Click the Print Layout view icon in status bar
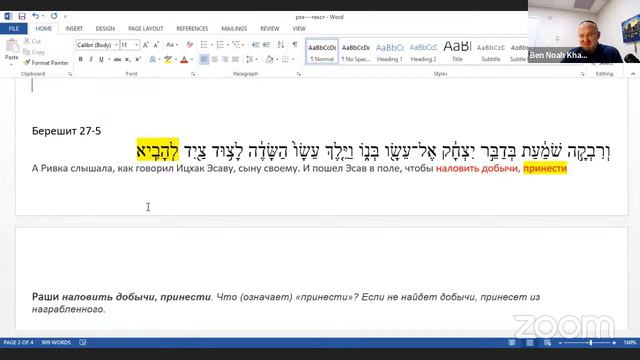Viewport: 640px width, 360px height. tap(529, 343)
